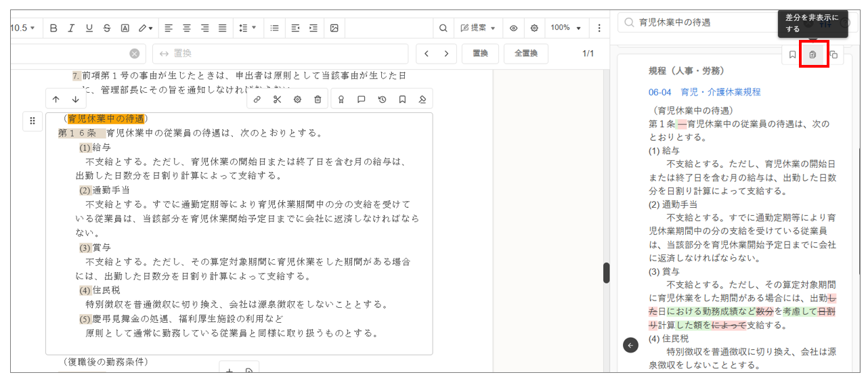Click the 置換 replace button
Screen dimensions: 868x381
480,53
